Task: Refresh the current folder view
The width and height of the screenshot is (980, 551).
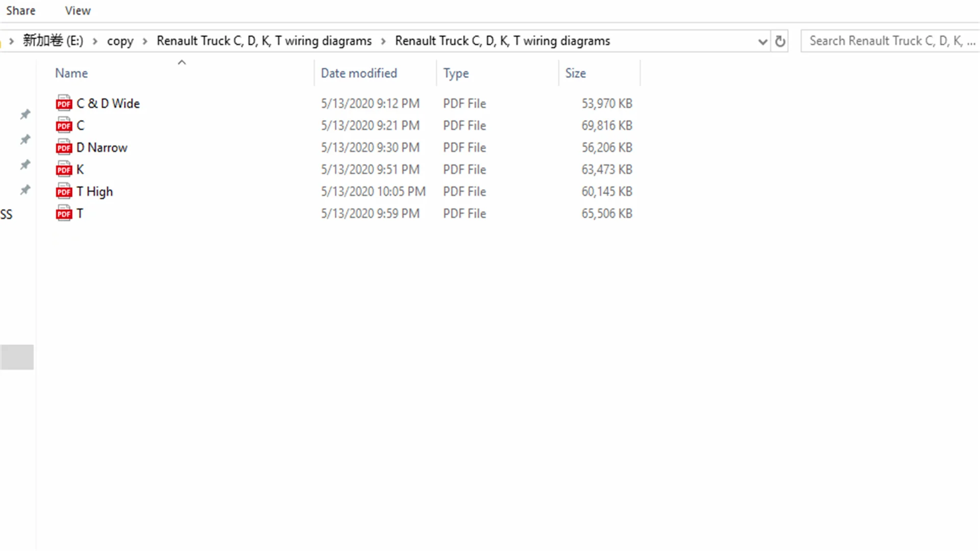Action: (x=780, y=41)
